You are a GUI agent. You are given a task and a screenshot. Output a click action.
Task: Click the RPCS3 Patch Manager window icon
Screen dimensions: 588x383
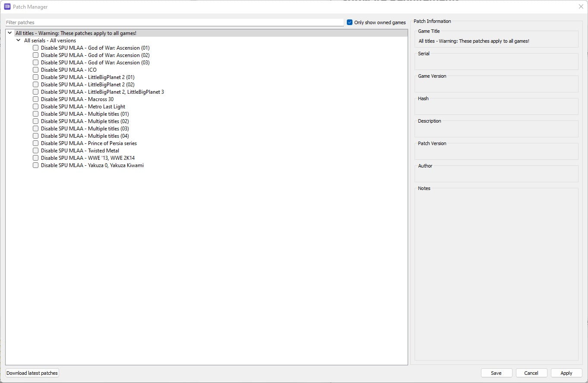[x=7, y=7]
